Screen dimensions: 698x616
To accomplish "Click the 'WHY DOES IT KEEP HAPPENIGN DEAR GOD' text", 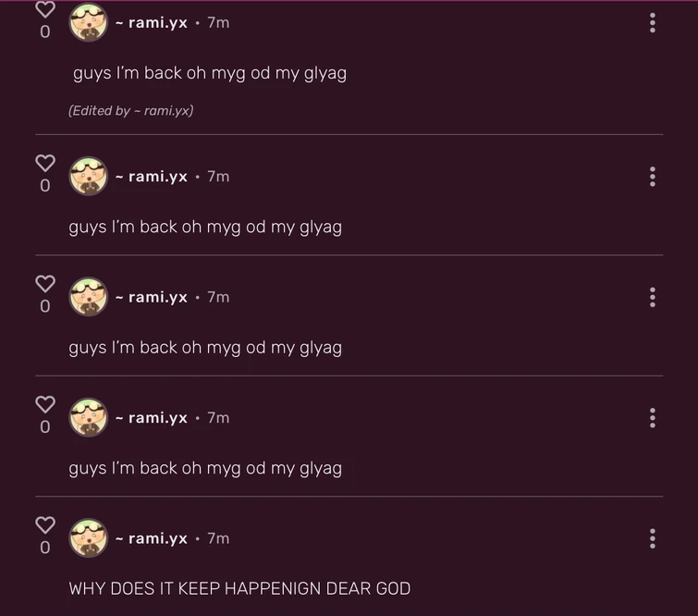I will [x=239, y=588].
